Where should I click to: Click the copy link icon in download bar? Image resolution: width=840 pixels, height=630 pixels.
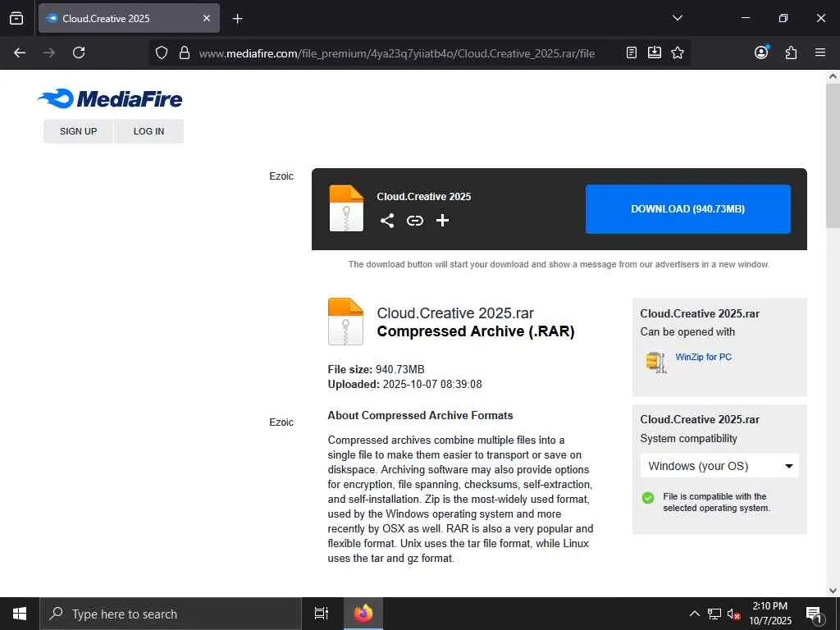[414, 220]
